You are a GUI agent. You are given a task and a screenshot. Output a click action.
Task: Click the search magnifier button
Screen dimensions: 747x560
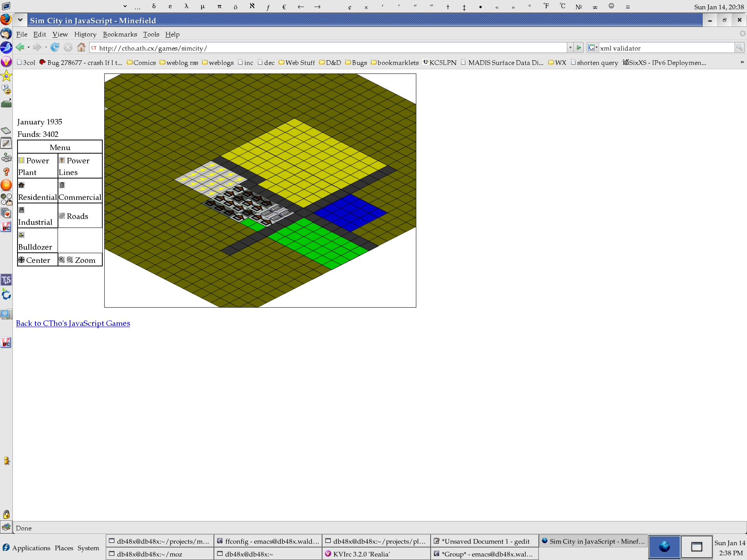tap(739, 47)
